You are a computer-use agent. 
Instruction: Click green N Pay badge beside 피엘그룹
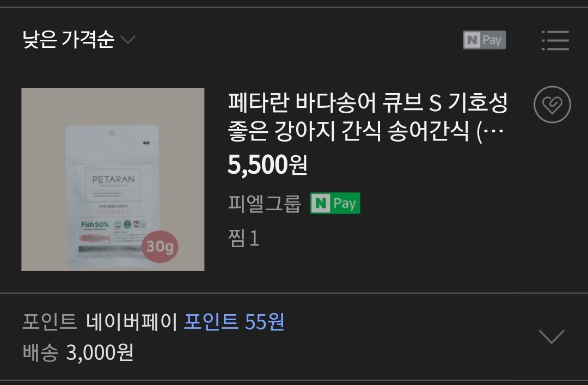335,203
